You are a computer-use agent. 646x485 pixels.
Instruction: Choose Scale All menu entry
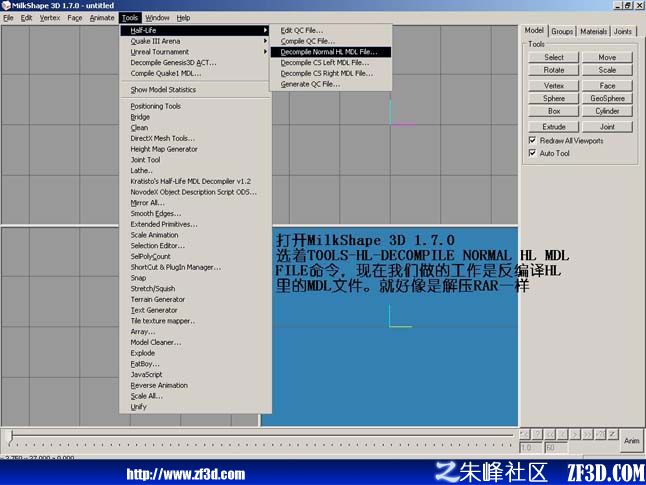point(194,396)
